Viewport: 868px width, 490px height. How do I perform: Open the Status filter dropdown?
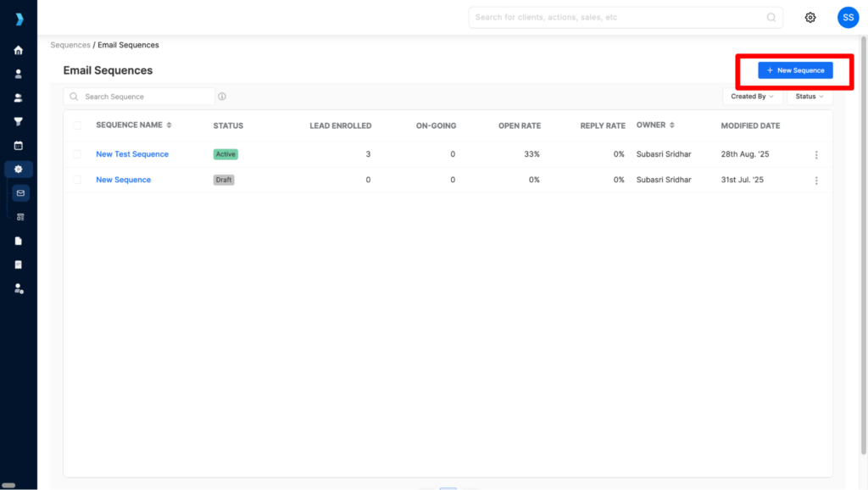click(x=808, y=96)
